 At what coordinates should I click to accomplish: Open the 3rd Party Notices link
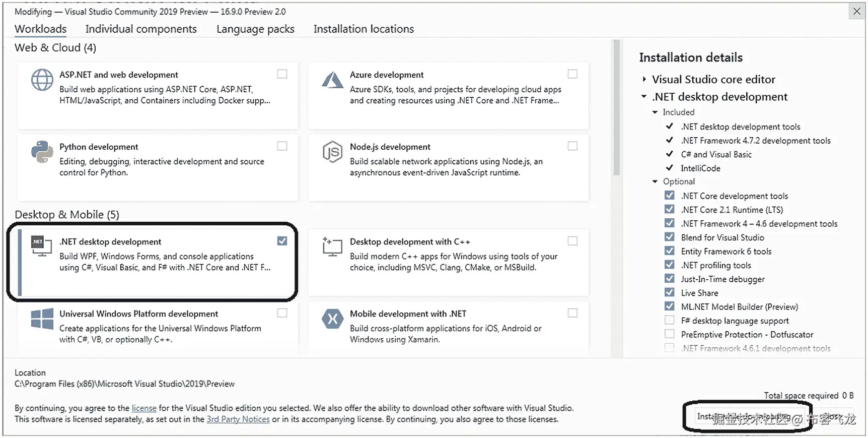coord(238,419)
